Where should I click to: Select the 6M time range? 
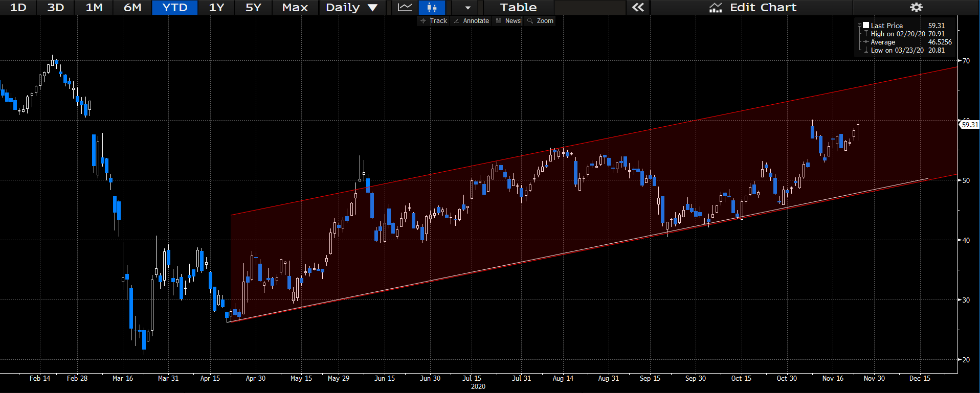(132, 7)
